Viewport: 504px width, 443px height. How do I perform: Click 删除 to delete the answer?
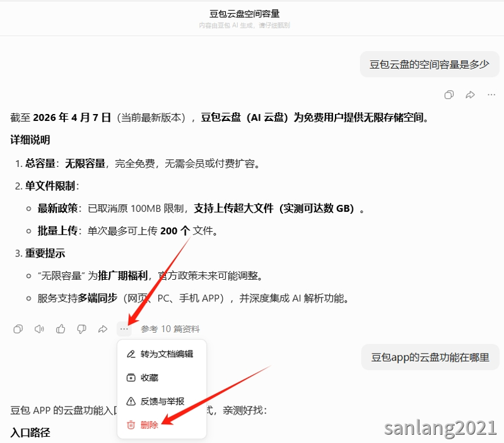click(x=161, y=425)
